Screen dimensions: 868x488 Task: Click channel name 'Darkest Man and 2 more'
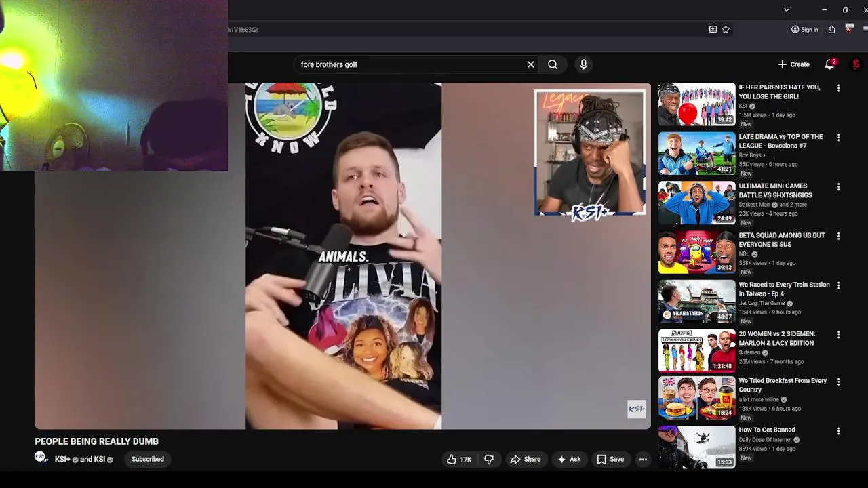(x=773, y=205)
